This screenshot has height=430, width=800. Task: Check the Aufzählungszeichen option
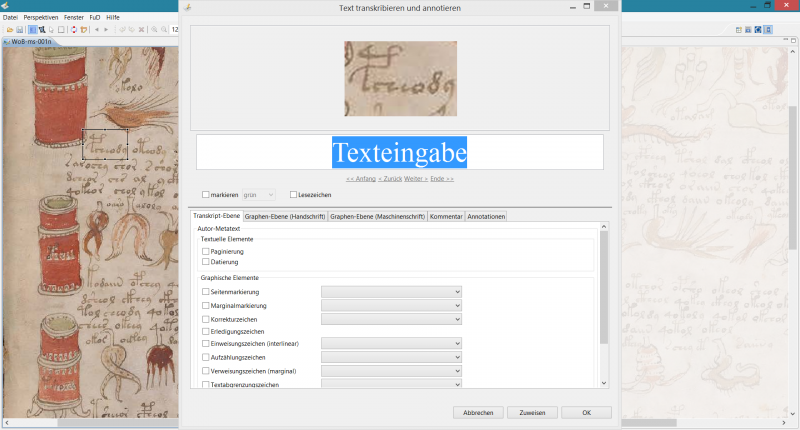[x=206, y=358]
